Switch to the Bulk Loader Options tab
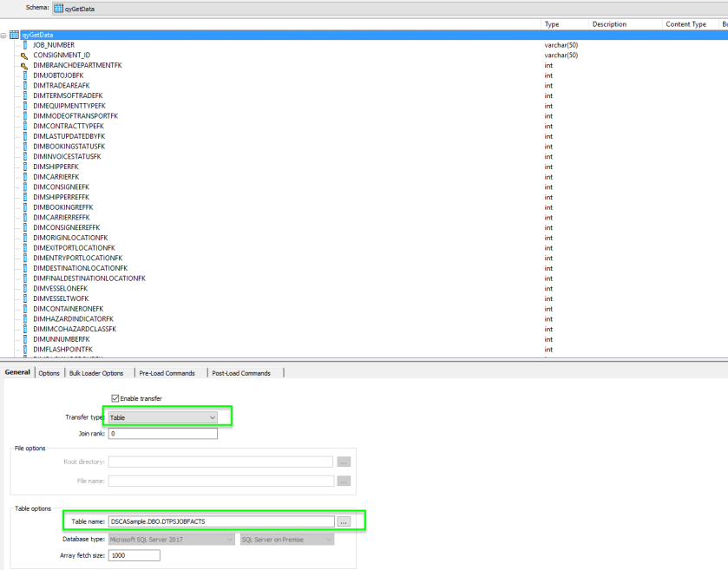The width and height of the screenshot is (728, 570). (x=96, y=373)
